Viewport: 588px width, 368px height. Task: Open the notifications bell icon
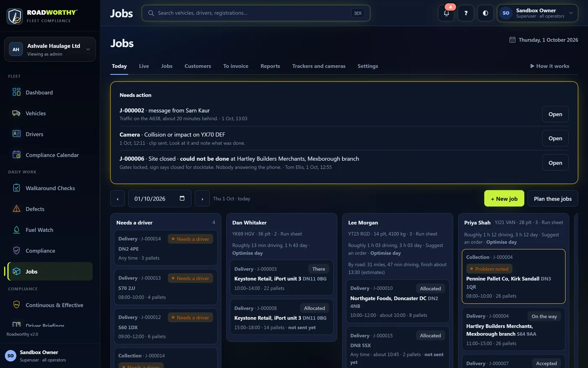coord(446,13)
